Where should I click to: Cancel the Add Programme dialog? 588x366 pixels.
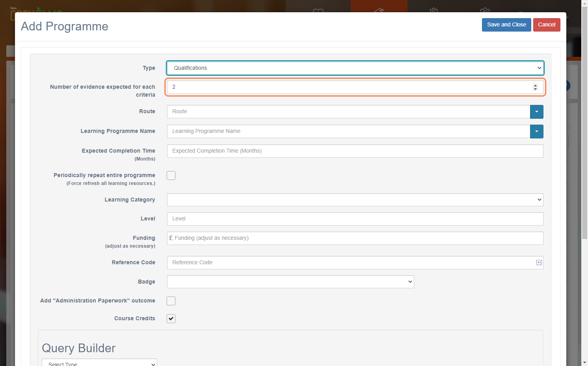point(547,25)
